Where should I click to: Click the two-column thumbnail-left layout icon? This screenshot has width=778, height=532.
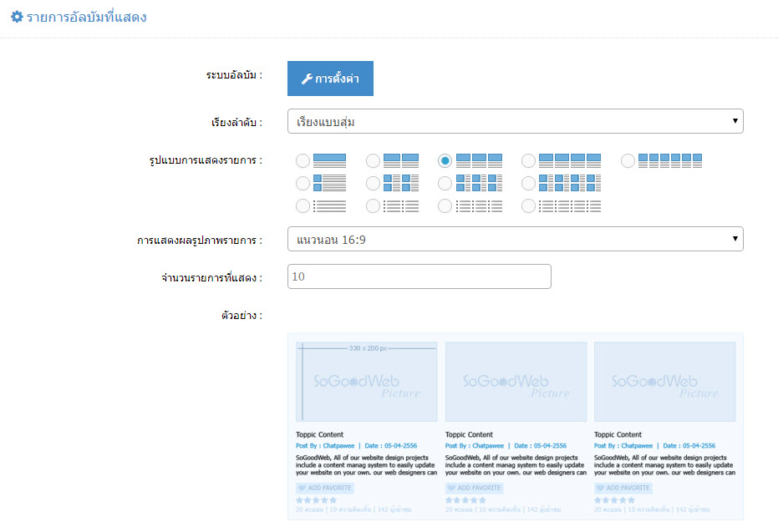point(401,183)
